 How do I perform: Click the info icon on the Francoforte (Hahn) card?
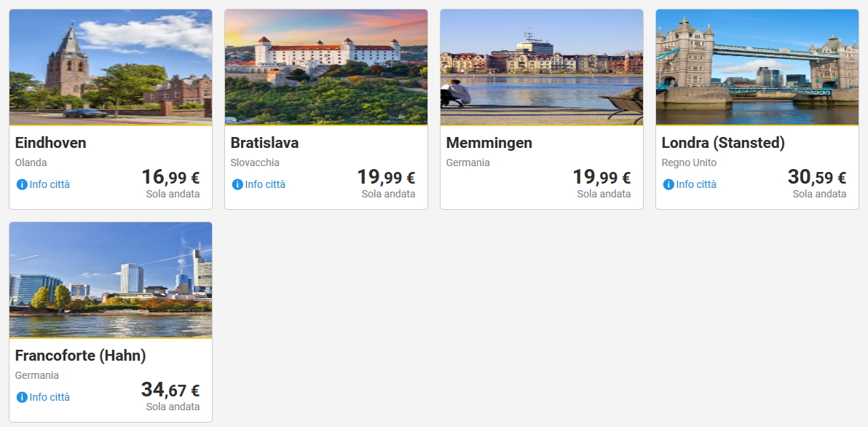tap(22, 397)
